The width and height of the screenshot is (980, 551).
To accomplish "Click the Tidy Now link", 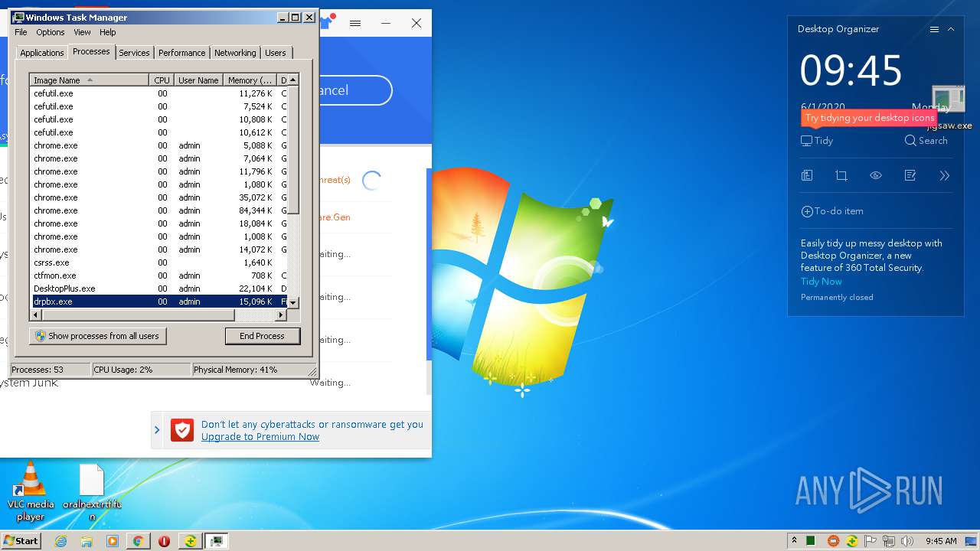I will coord(821,282).
